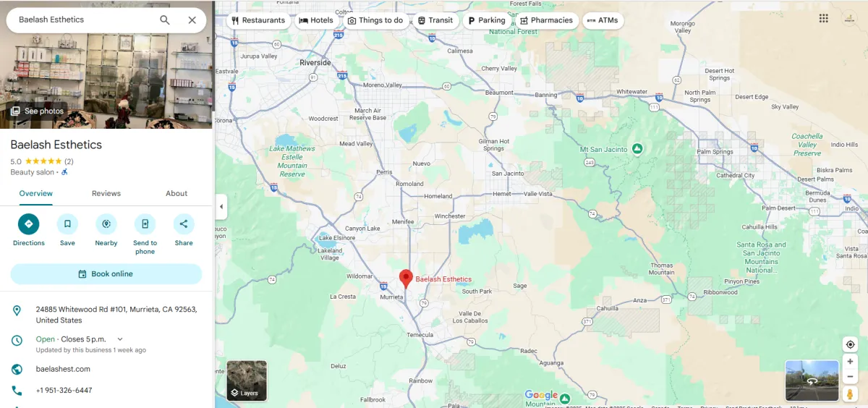Screen dimensions: 868x408
Task: Click the Palm Springs map label
Action: coord(715,152)
